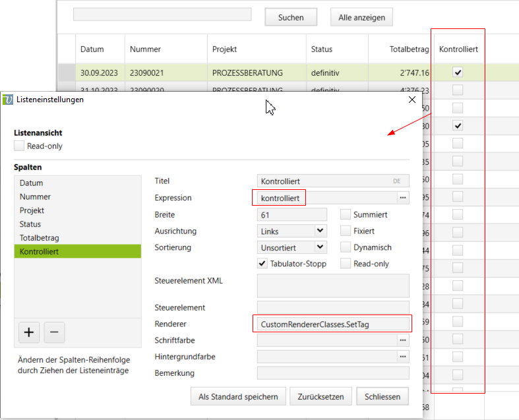
Task: Open Expression editor via ellipsis button
Action: click(402, 198)
